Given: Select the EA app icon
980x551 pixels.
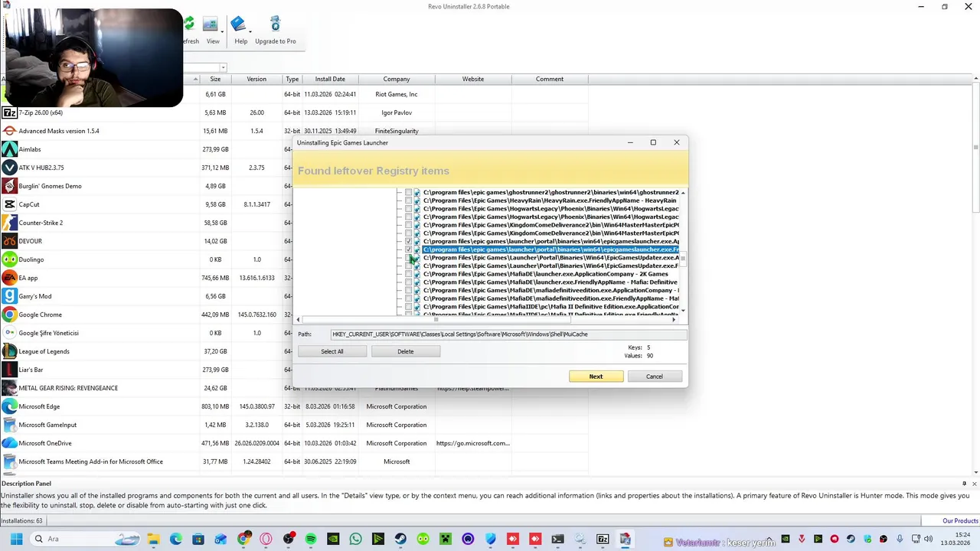Looking at the screenshot, I should pos(9,278).
